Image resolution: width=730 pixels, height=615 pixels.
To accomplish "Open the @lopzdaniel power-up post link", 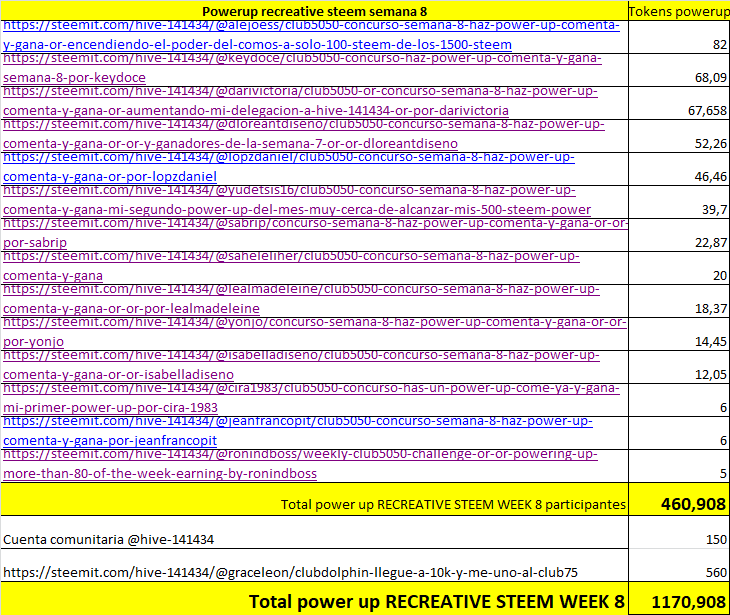I will tap(289, 167).
